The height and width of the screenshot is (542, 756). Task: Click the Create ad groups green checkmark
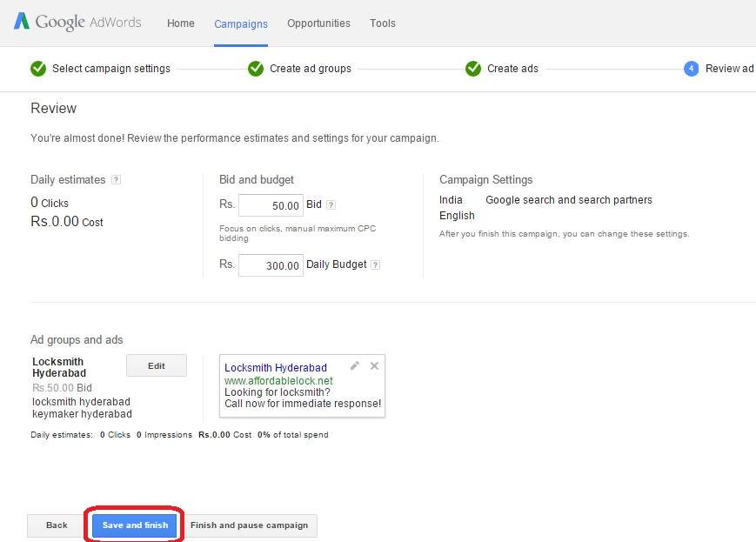click(255, 68)
